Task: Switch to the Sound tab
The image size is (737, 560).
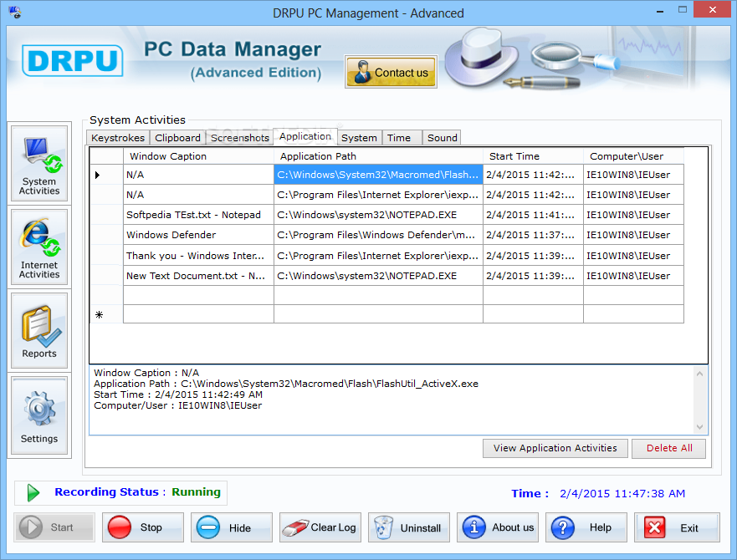Action: pyautogui.click(x=442, y=138)
